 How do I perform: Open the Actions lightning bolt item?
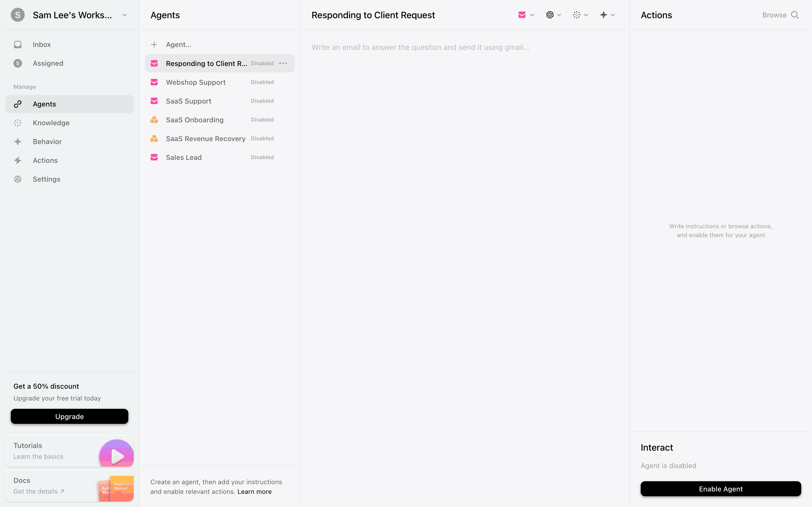[70, 160]
